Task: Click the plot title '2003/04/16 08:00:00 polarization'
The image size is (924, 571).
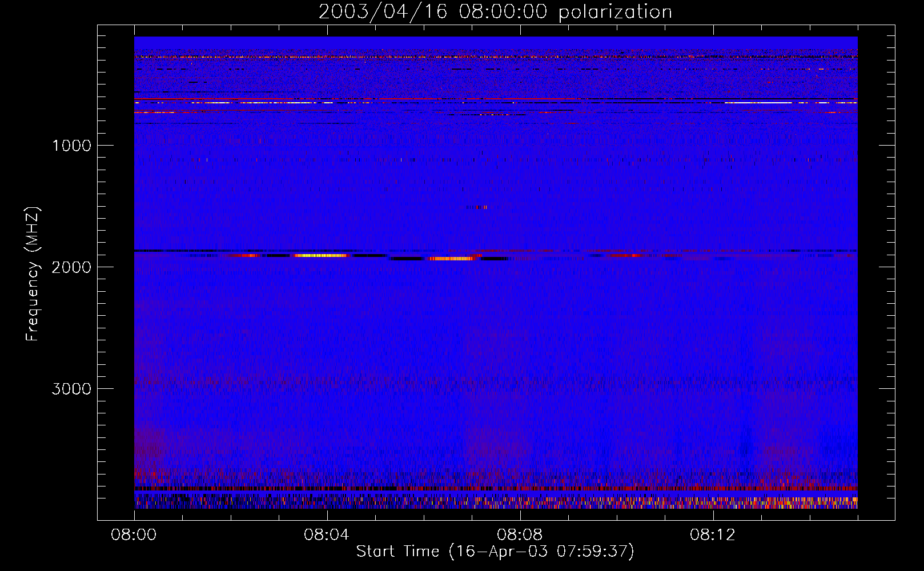Action: pyautogui.click(x=495, y=11)
